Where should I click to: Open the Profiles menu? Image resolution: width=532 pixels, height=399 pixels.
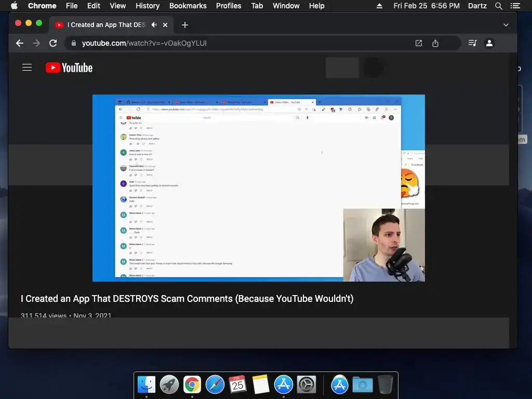pyautogui.click(x=229, y=6)
